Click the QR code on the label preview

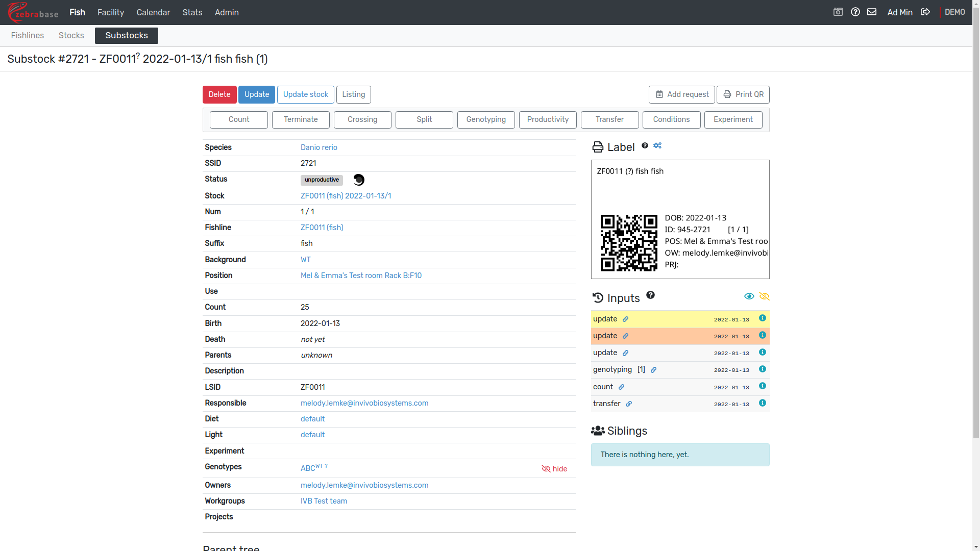click(x=629, y=243)
